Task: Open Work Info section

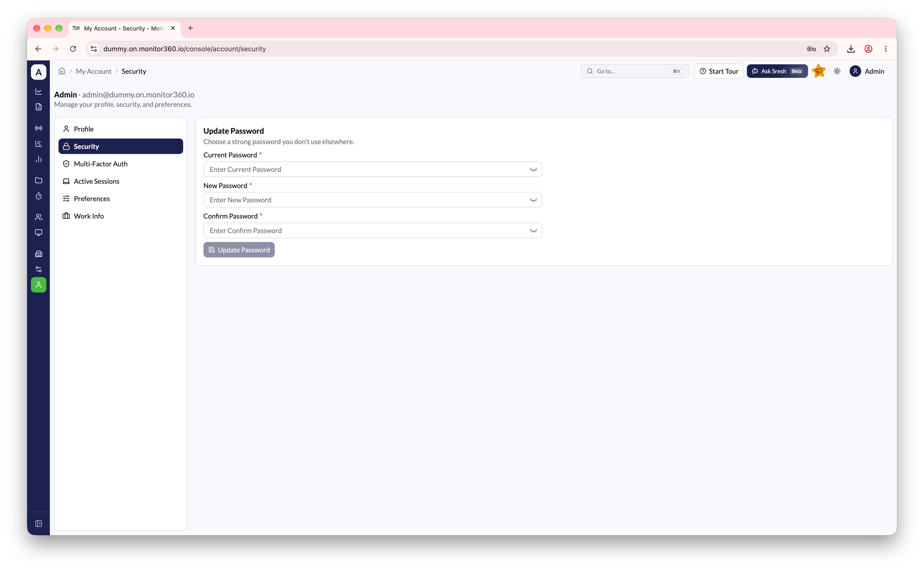Action: click(121, 216)
